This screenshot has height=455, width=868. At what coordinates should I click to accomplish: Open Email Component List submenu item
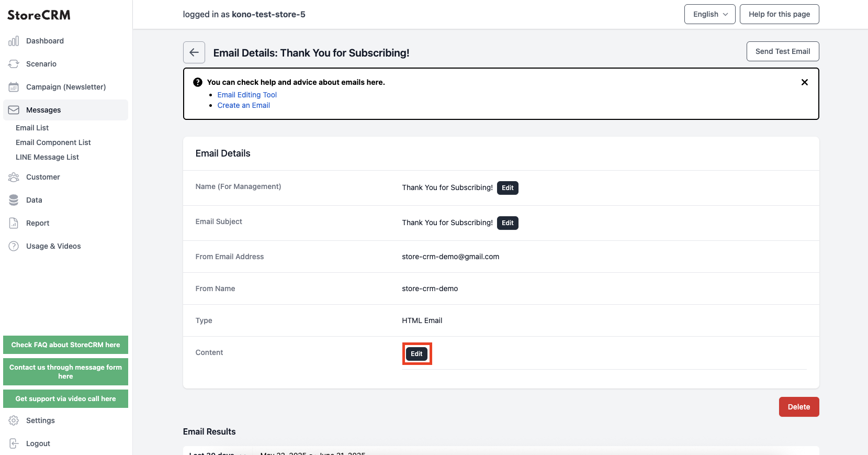(x=53, y=142)
